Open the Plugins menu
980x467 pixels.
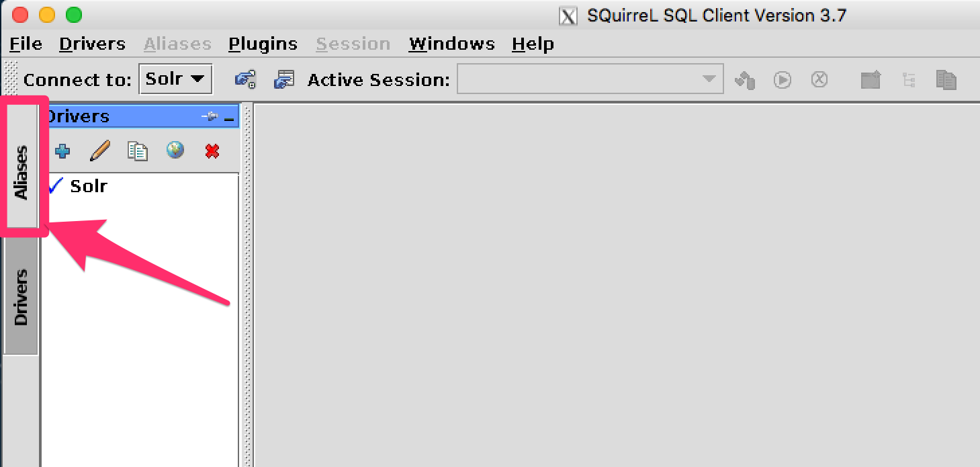pos(263,44)
